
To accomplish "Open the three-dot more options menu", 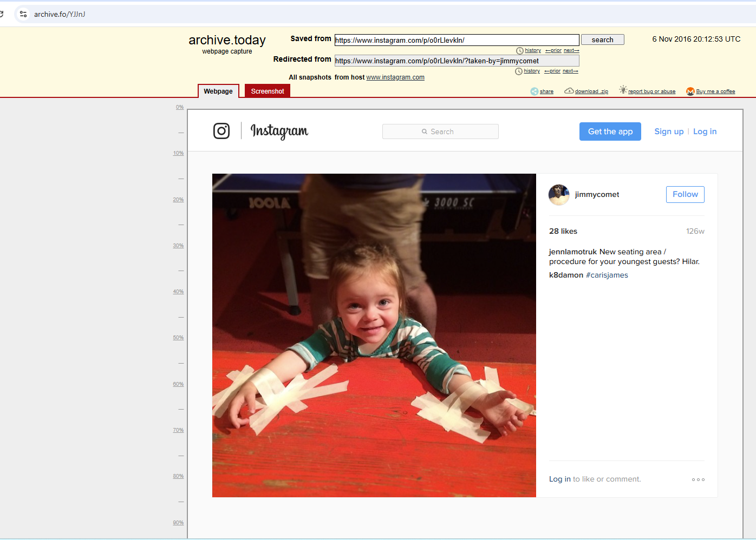I will click(698, 479).
